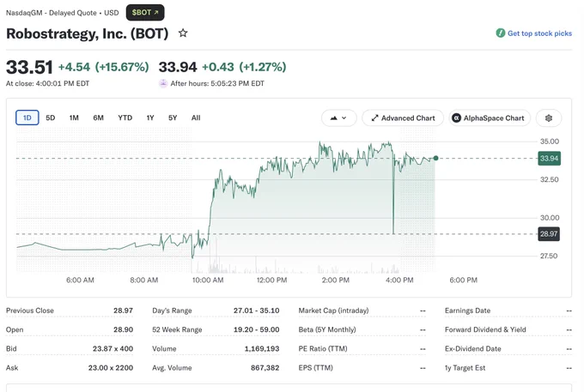This screenshot has width=584, height=392.
Task: Switch chart to YTD range
Action: coord(125,118)
